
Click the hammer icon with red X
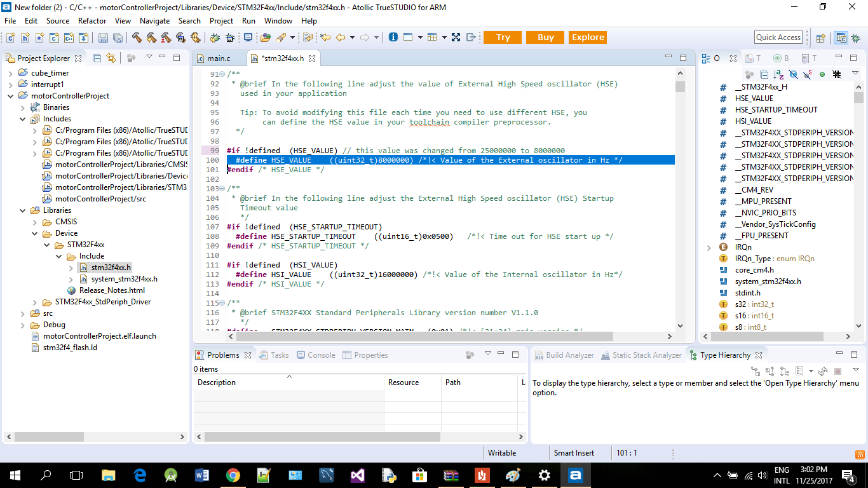coord(166,37)
